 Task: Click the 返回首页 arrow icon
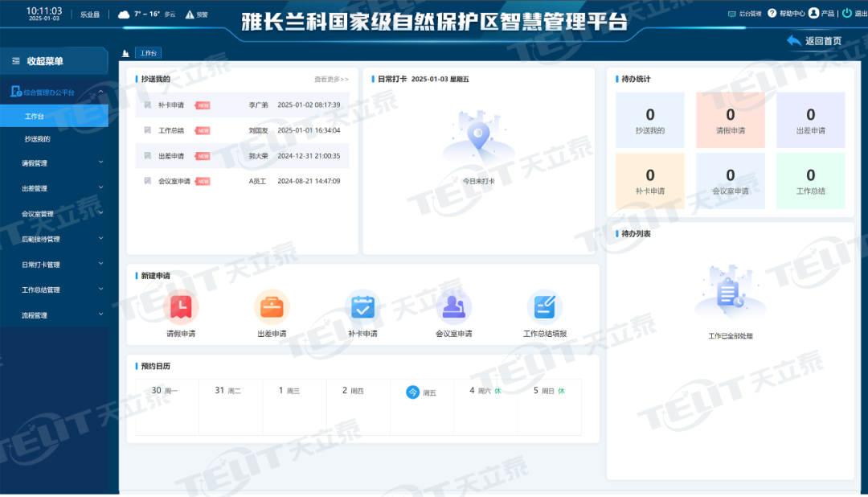coord(794,40)
